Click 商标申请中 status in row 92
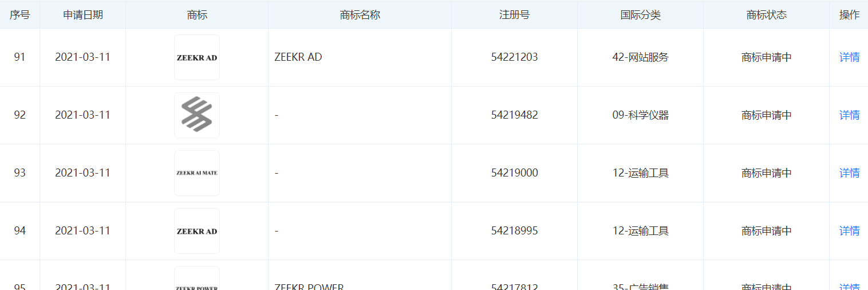Viewport: 868px width, 290px height. pyautogui.click(x=767, y=115)
